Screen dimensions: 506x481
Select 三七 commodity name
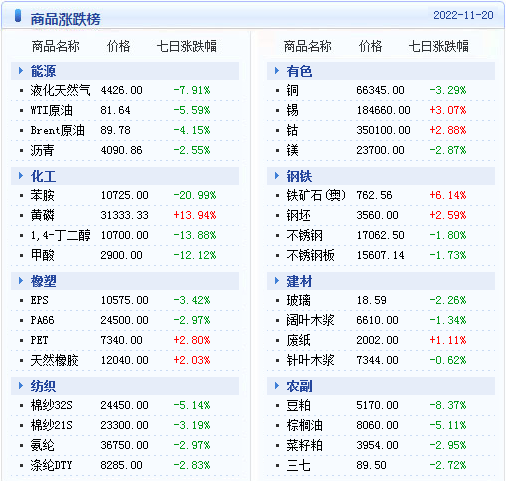pyautogui.click(x=298, y=465)
